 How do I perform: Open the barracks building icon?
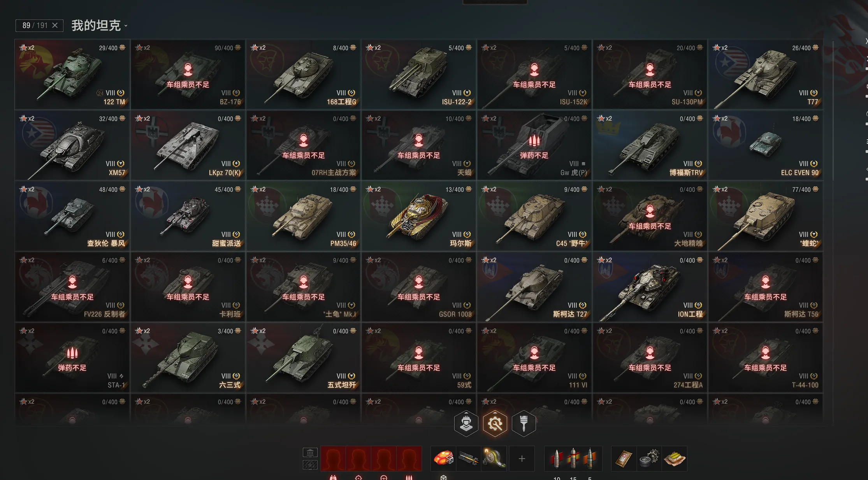tap(310, 452)
